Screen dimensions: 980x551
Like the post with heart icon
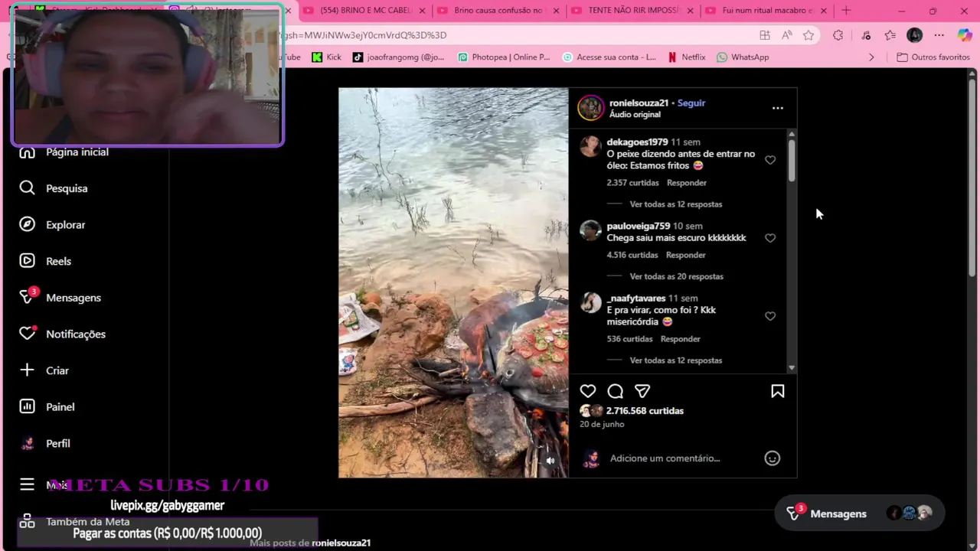point(587,391)
